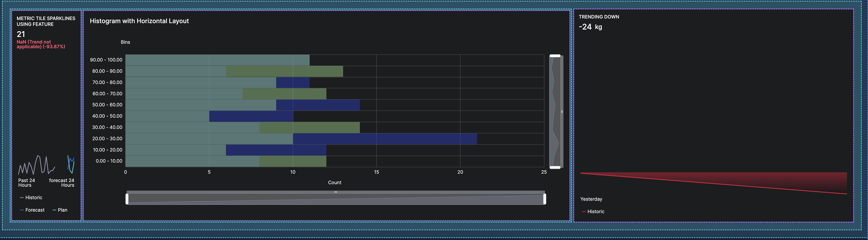
Task: Click the Past 24 Hours sparkline chart
Action: point(36,165)
